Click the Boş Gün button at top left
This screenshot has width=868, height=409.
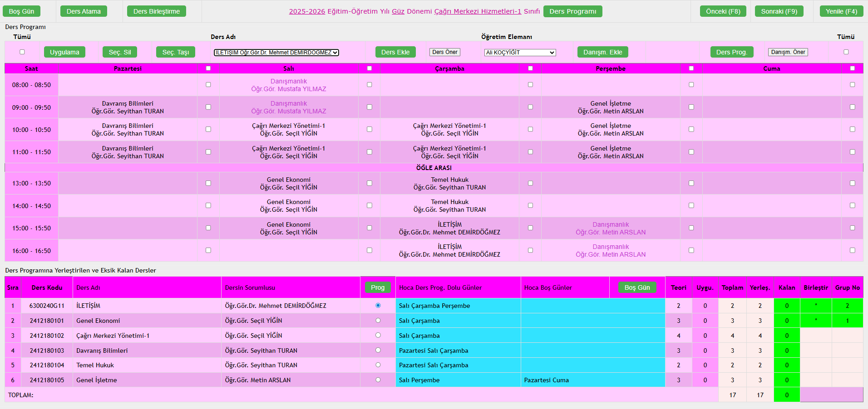pos(21,11)
